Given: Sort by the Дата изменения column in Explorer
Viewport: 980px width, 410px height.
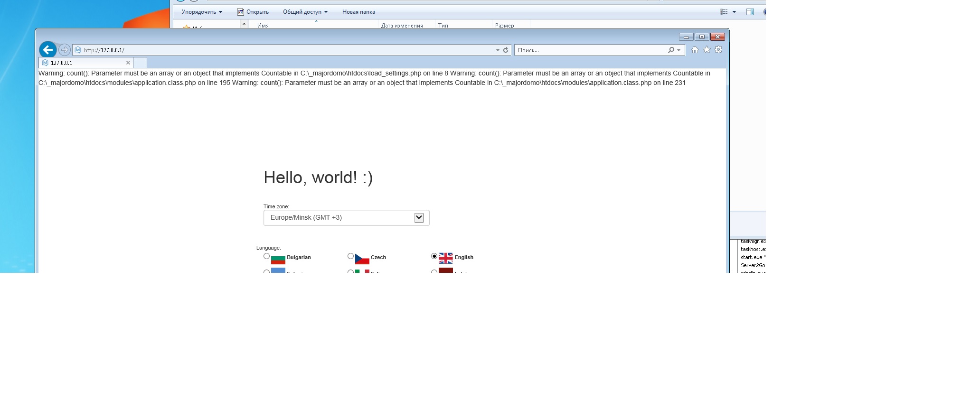Looking at the screenshot, I should (406, 25).
